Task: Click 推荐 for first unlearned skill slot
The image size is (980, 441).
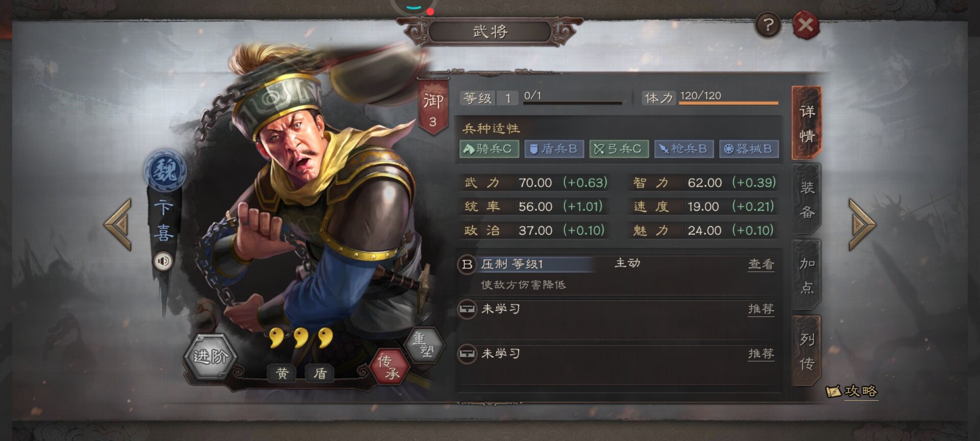Action: 761,309
